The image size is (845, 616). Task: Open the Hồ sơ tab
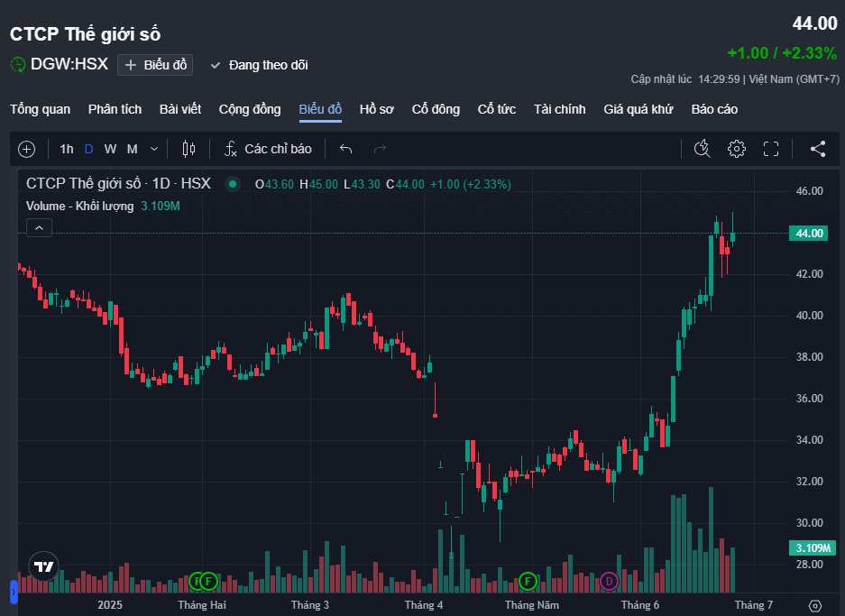click(377, 109)
